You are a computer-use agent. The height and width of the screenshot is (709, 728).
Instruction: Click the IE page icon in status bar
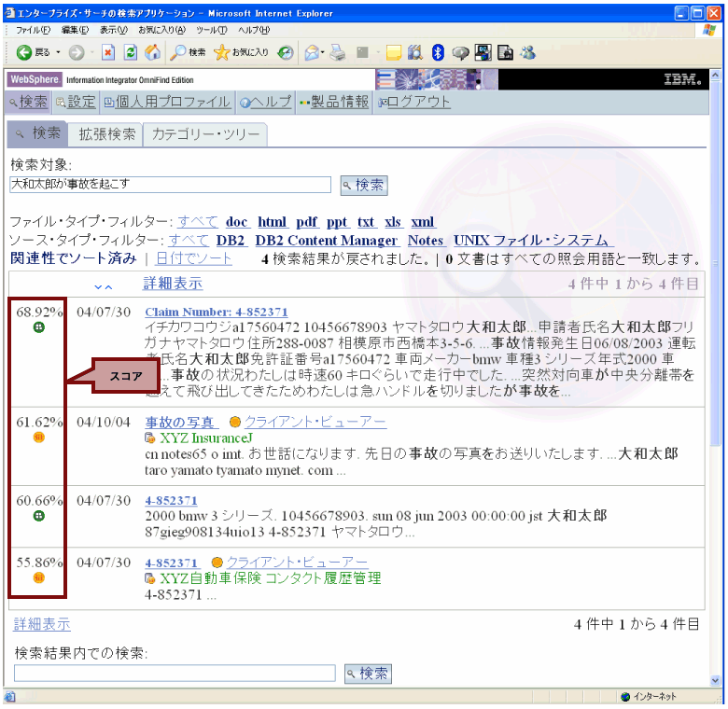(x=9, y=696)
